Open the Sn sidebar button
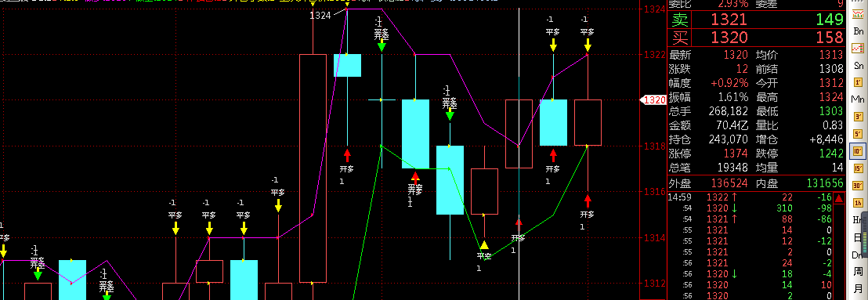The width and height of the screenshot is (868, 300). point(858,65)
